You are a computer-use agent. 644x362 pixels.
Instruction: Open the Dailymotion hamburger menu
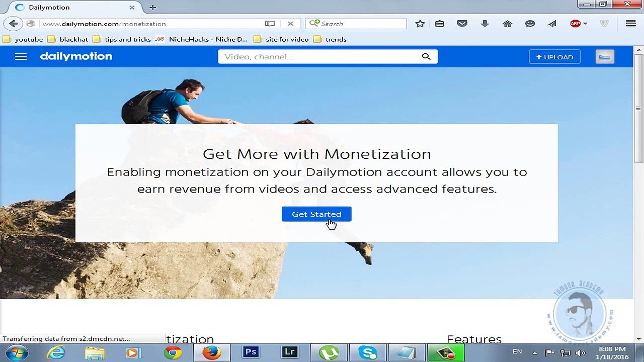(21, 57)
